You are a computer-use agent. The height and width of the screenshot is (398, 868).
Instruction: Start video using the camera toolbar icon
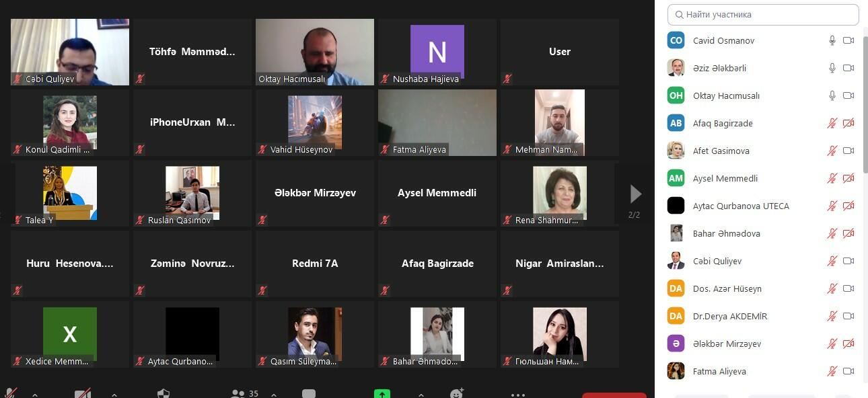[x=83, y=393]
